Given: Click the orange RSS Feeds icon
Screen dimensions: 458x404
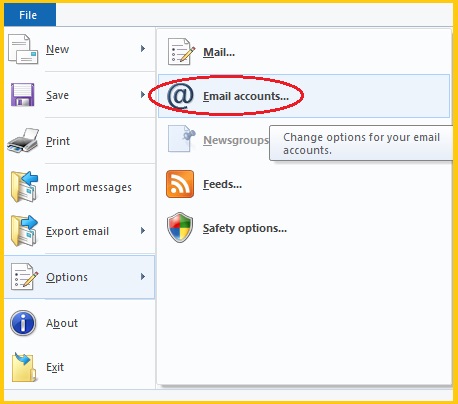Looking at the screenshot, I should (x=180, y=184).
